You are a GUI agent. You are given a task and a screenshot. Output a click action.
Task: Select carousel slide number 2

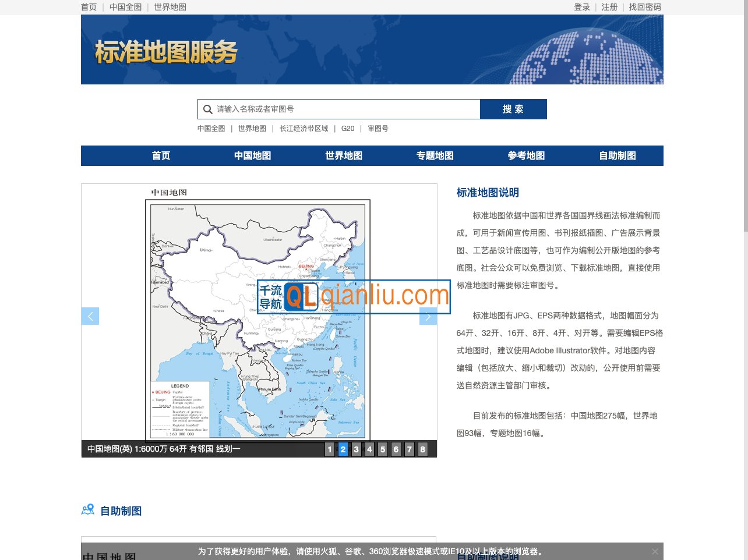click(343, 449)
